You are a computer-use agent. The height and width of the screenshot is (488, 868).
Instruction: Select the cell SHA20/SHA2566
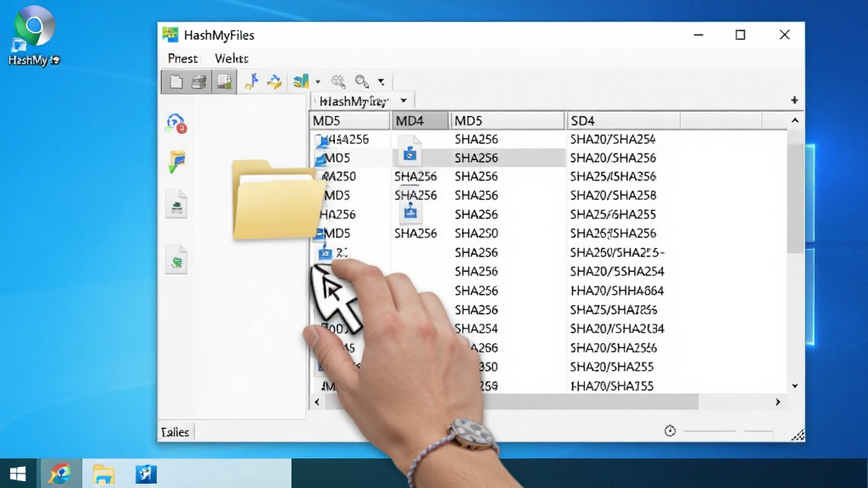(x=614, y=347)
